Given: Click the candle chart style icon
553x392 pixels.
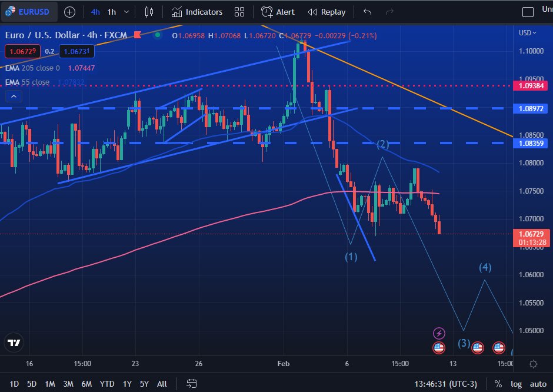Looking at the screenshot, I should [148, 12].
